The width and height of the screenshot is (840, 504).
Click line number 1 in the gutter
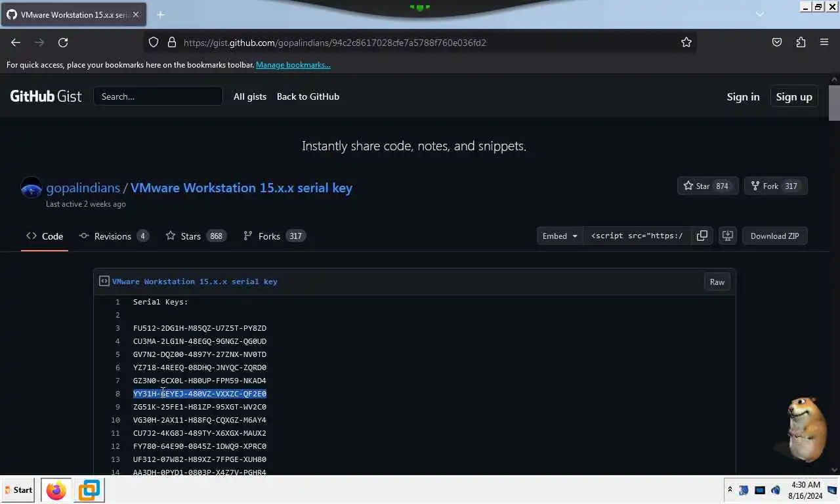tap(117, 302)
